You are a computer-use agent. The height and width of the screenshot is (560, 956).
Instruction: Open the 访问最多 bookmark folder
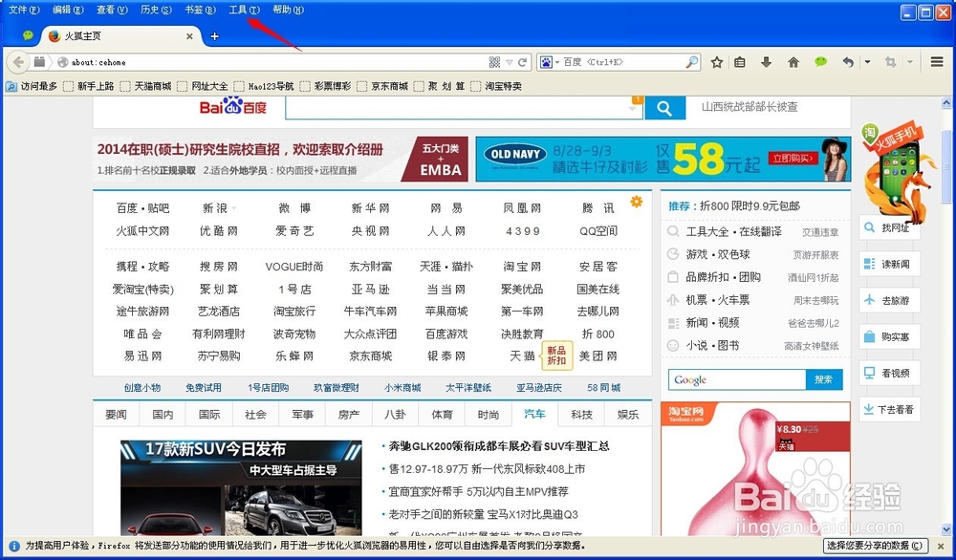point(32,87)
